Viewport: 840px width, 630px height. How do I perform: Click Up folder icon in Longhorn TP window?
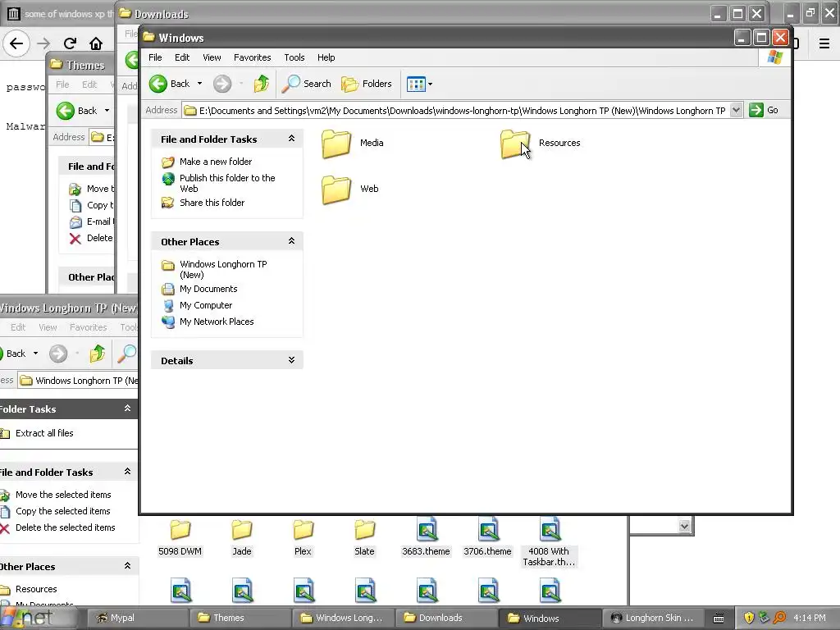(98, 354)
